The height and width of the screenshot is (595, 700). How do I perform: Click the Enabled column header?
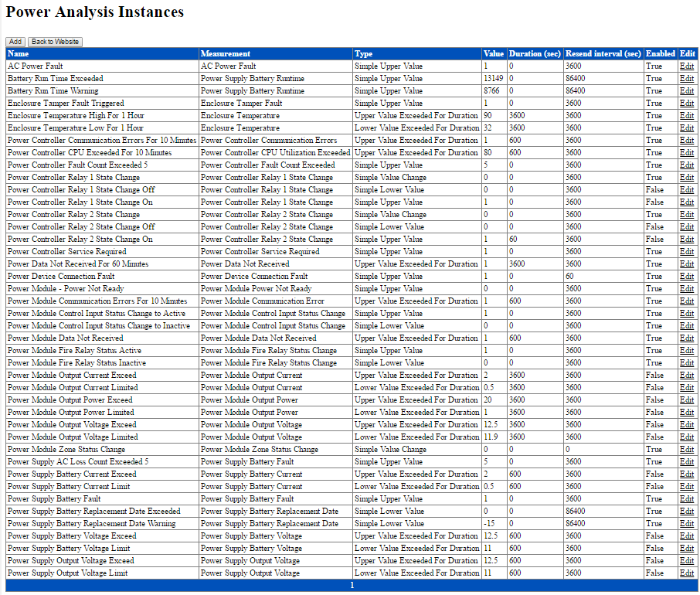click(660, 53)
